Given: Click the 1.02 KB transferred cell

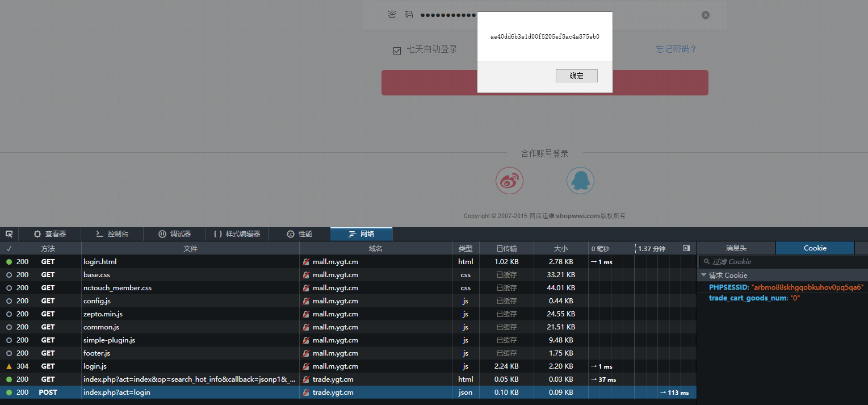Looking at the screenshot, I should click(x=506, y=262).
